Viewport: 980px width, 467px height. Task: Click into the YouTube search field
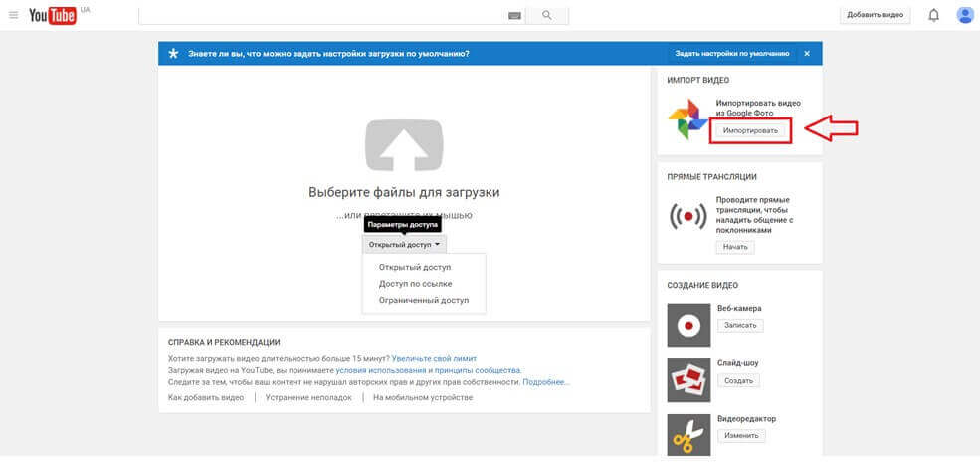point(318,16)
